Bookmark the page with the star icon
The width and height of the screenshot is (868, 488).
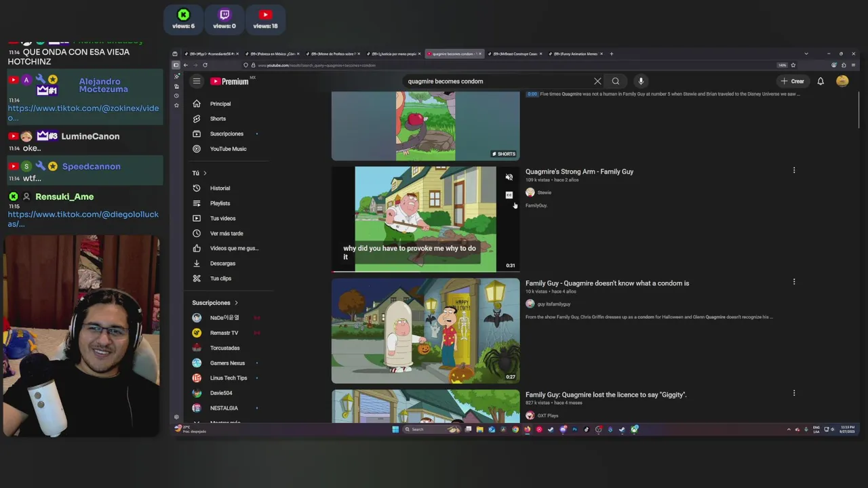coord(793,65)
